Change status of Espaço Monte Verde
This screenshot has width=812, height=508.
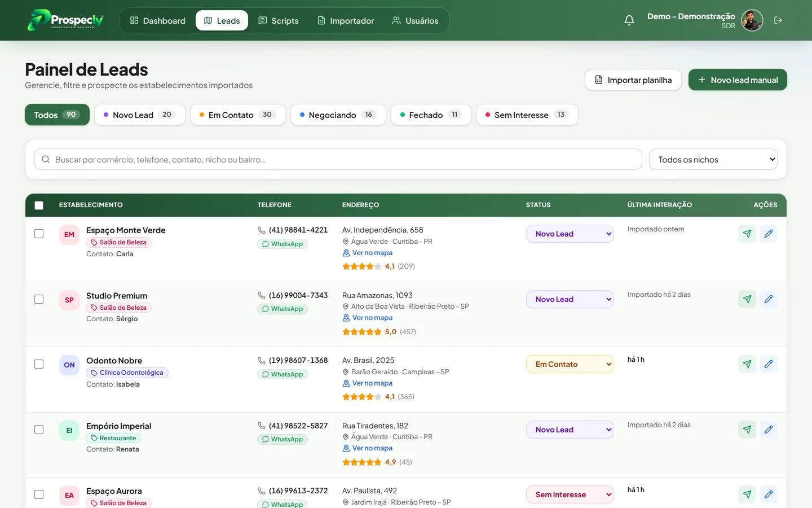pos(570,234)
